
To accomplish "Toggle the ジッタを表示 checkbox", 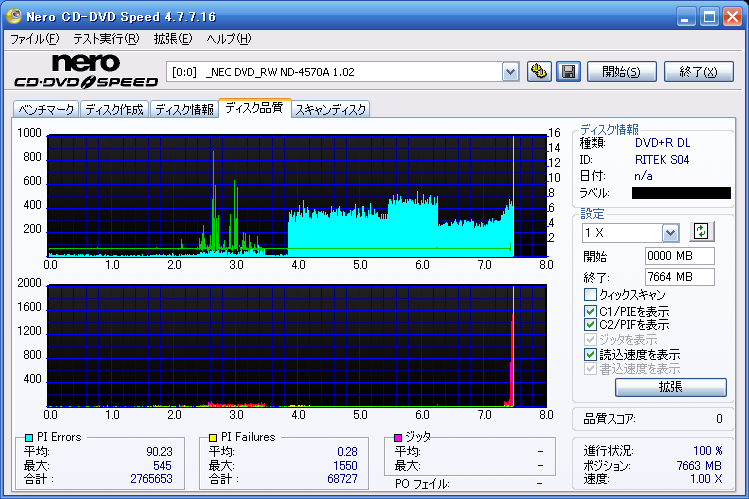I will click(590, 340).
